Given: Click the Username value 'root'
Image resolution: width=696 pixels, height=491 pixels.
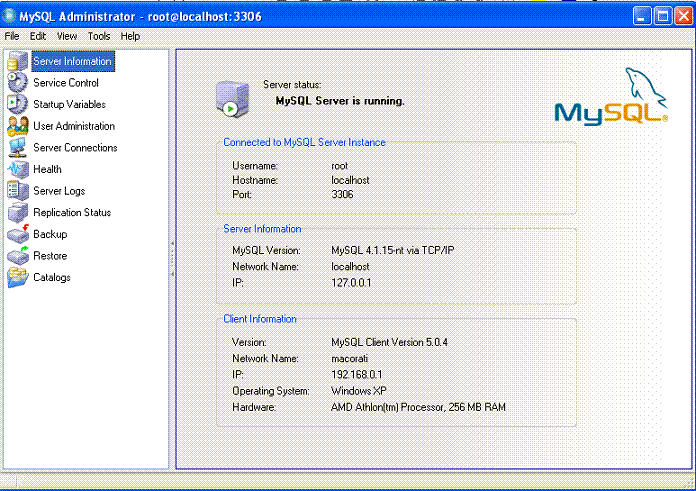Looking at the screenshot, I should (x=340, y=166).
